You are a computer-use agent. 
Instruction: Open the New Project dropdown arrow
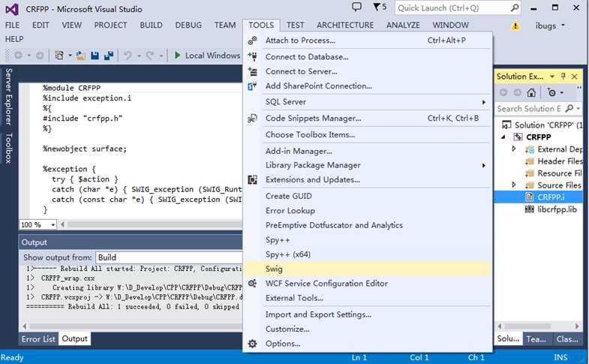pos(71,56)
